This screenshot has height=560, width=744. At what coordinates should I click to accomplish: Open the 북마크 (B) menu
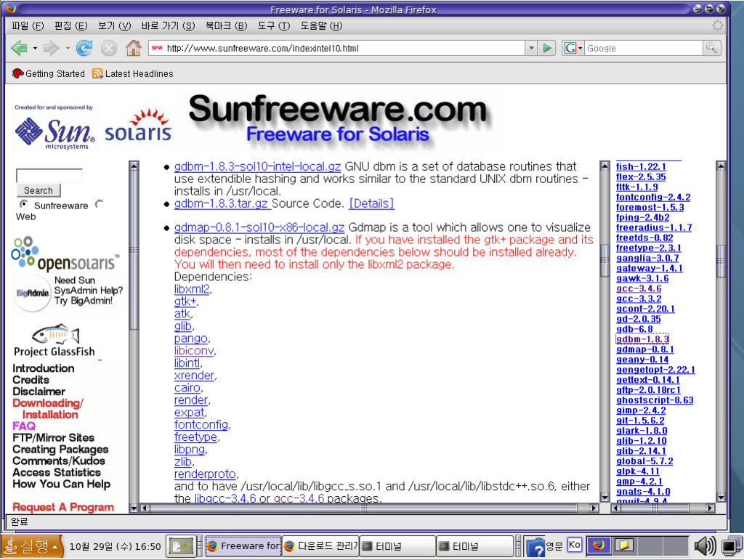point(227,25)
